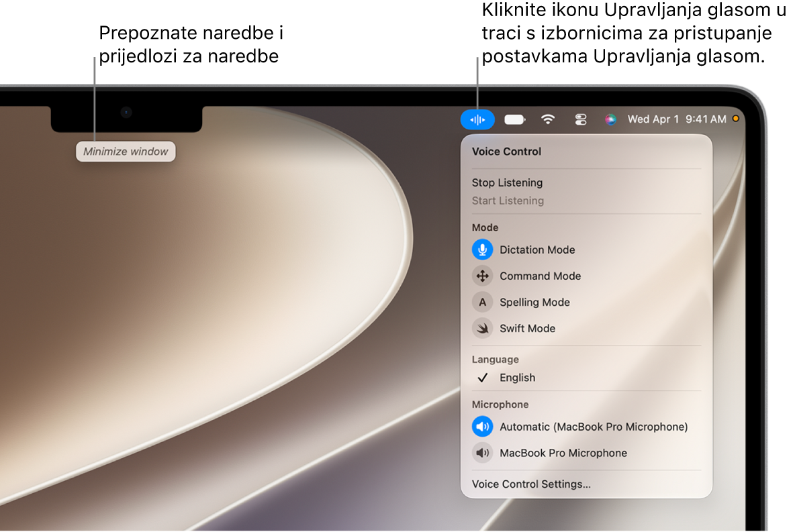Click the Command Mode arrows icon

point(483,276)
